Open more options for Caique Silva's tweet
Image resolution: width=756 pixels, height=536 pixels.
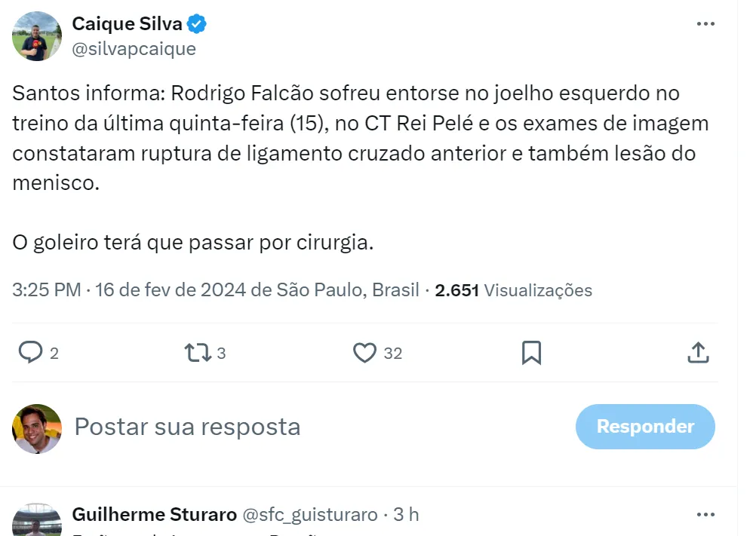(705, 23)
